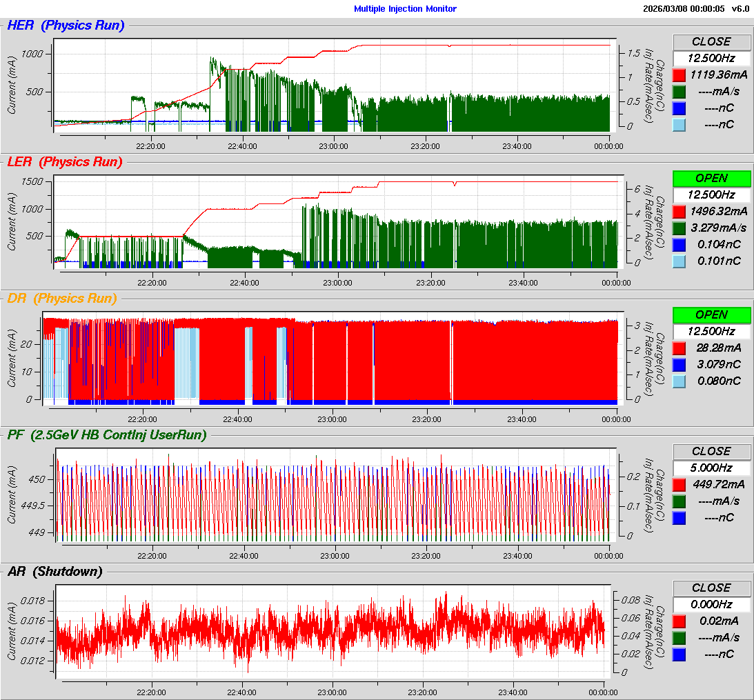Click LER green swatch beside 3.279mA/s

coord(679,228)
